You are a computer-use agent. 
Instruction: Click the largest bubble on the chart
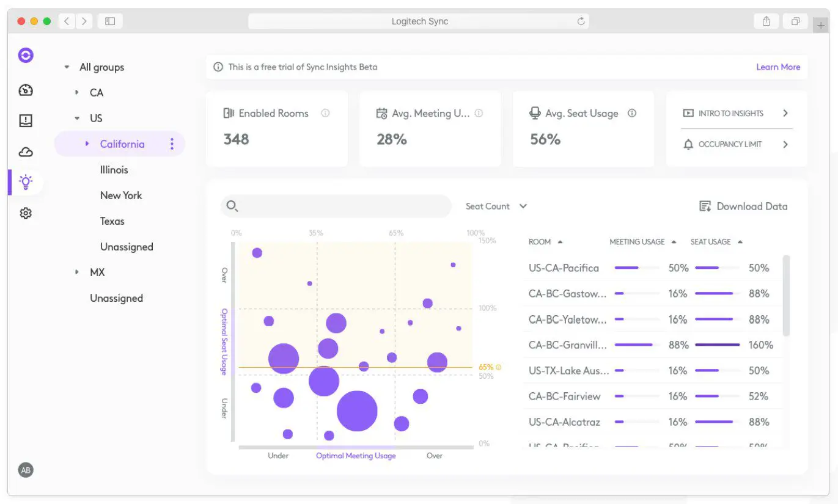357,411
